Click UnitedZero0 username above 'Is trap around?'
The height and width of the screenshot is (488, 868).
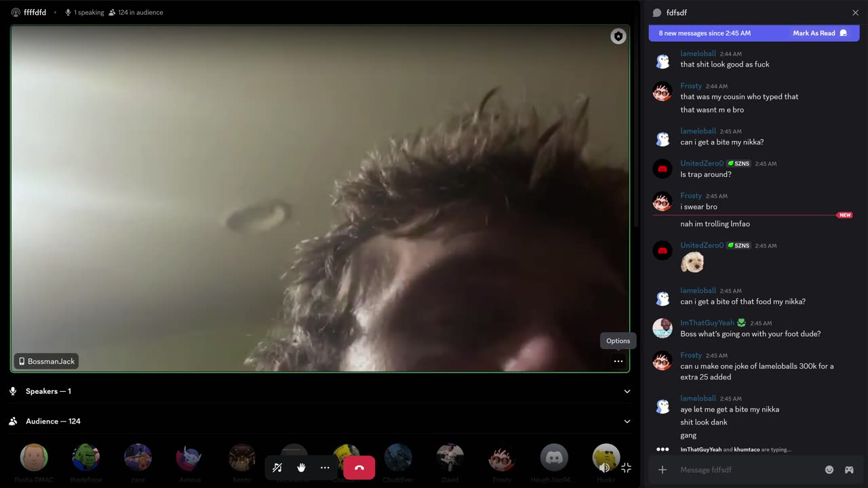702,163
